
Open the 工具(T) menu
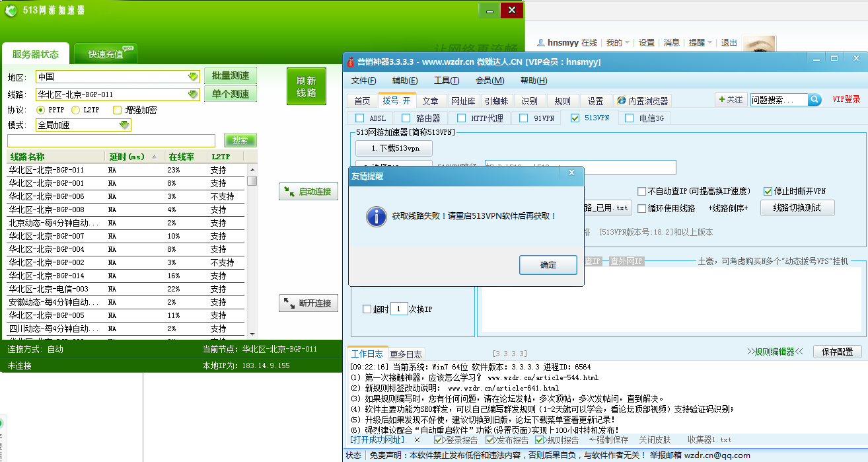point(446,81)
